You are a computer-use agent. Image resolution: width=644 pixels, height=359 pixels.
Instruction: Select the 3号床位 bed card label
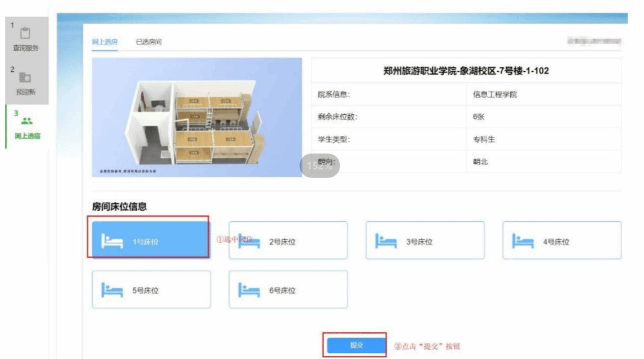click(x=419, y=242)
